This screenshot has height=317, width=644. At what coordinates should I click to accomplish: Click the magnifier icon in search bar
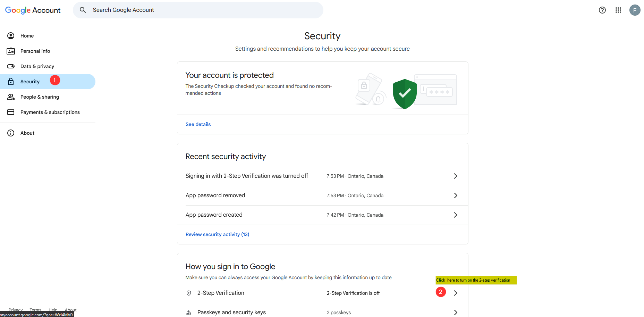click(83, 10)
